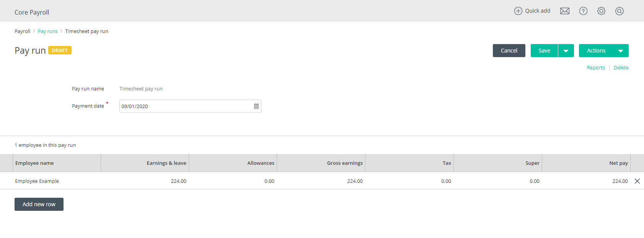Open the Reports link
Screen dimensions: 644x238
tap(596, 68)
